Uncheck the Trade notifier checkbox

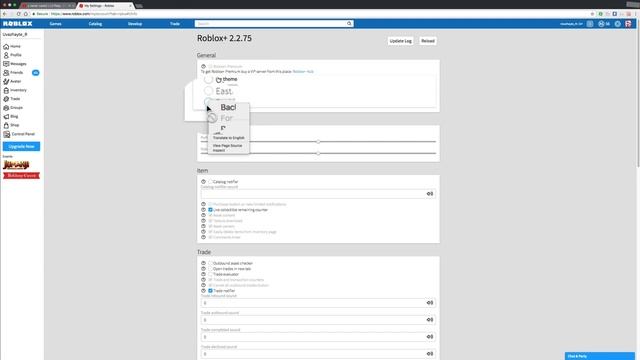click(211, 291)
